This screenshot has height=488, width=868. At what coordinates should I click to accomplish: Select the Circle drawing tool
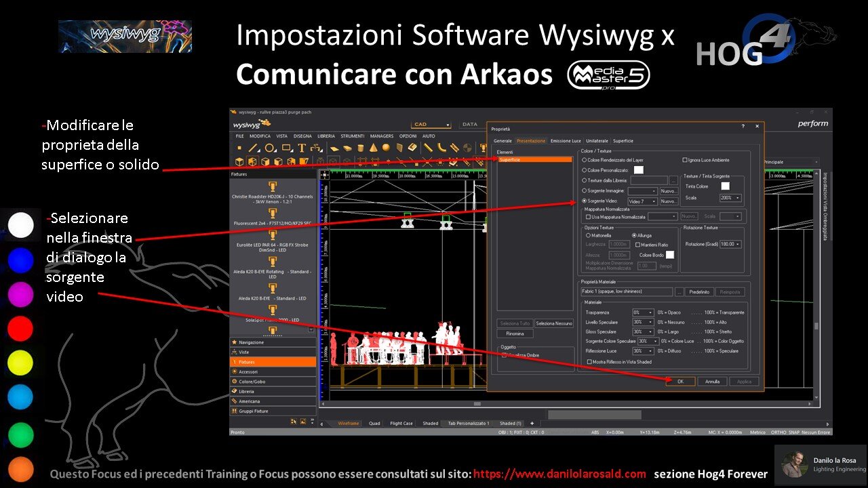270,148
